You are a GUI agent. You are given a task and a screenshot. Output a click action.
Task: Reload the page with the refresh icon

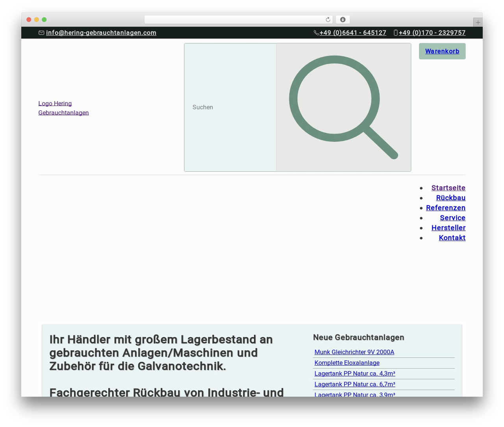328,20
